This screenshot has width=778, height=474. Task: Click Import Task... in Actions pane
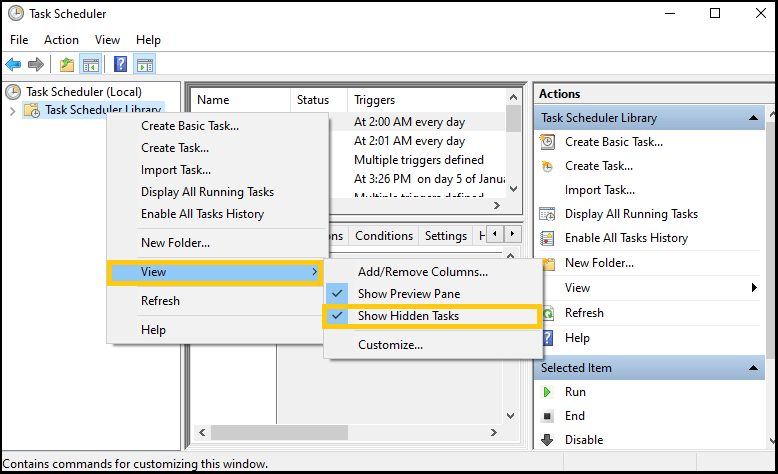tap(600, 190)
